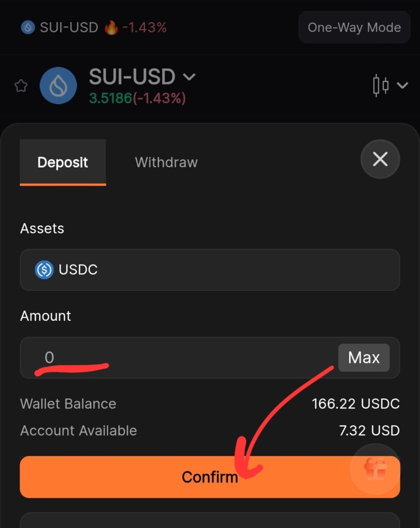Click the 166.22 USDC wallet balance
Screen dimensions: 420x528
click(x=356, y=404)
